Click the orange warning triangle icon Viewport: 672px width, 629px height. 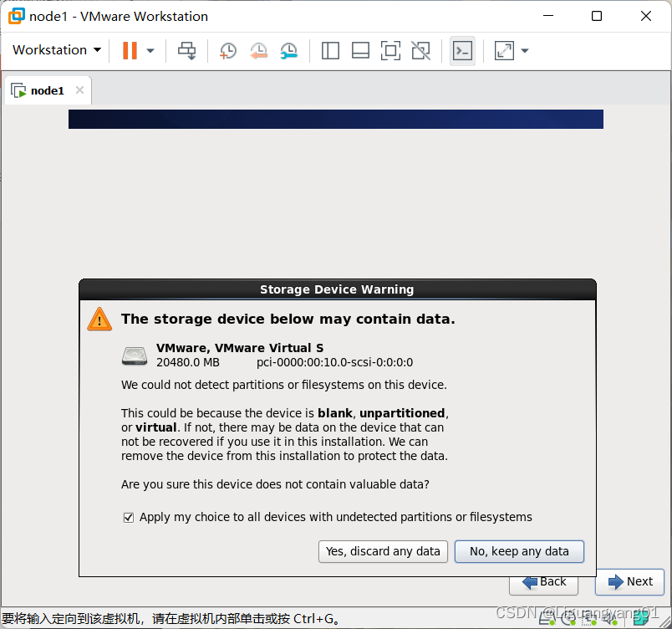point(99,320)
